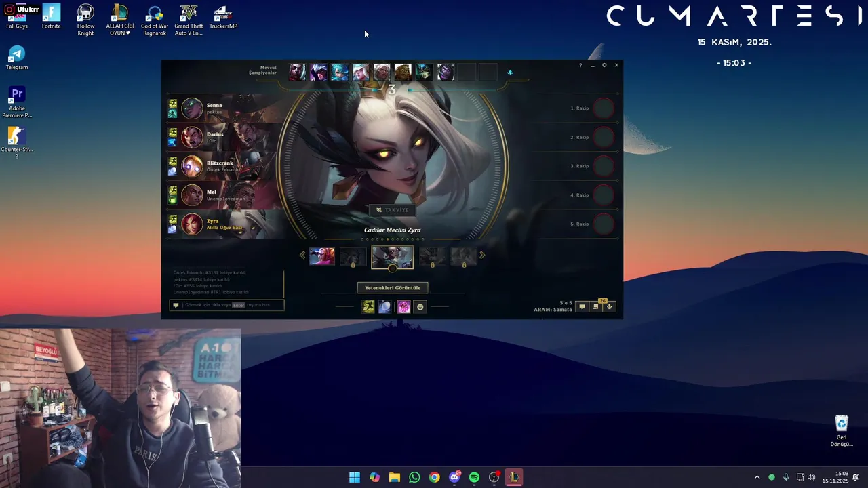Image resolution: width=868 pixels, height=488 pixels.
Task: Pick the fifth champion portrait in the bench
Action: click(382, 72)
